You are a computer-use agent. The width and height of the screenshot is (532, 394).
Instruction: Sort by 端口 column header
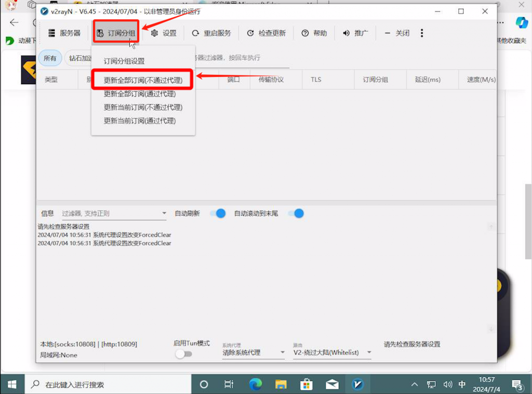pos(234,80)
